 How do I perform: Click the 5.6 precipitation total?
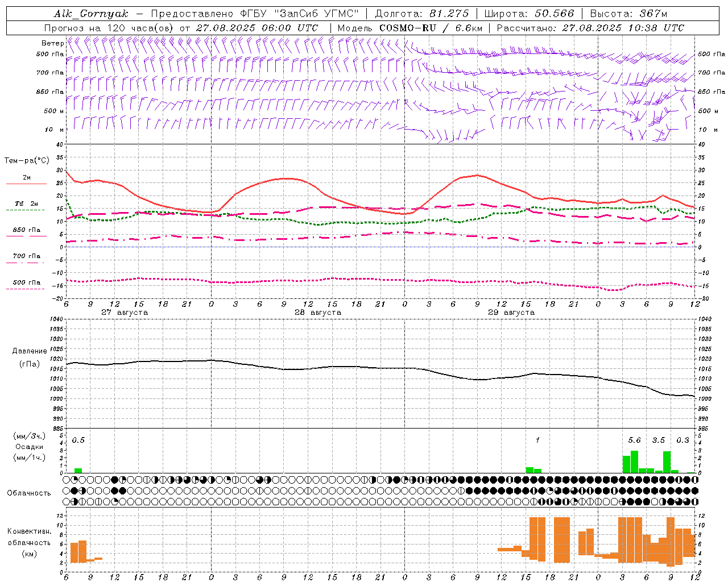pos(634,440)
